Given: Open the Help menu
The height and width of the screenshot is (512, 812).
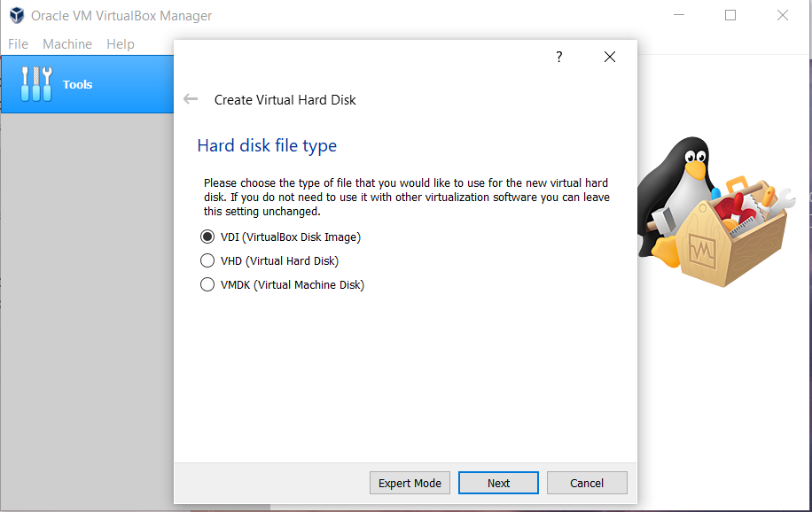Looking at the screenshot, I should pyautogui.click(x=120, y=43).
